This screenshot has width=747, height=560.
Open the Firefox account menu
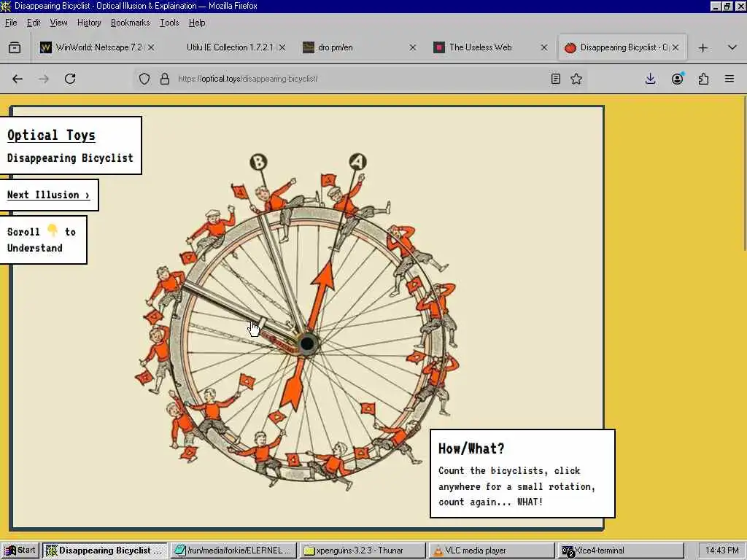pos(677,79)
